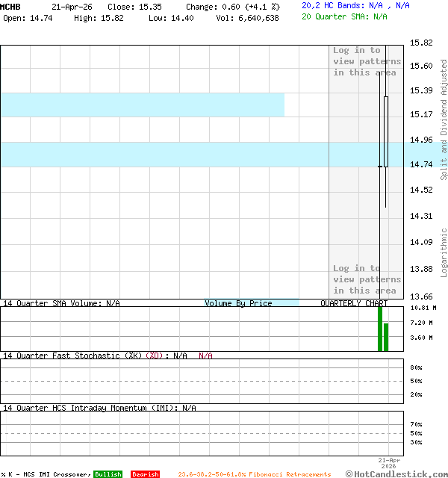Image resolution: width=448 pixels, height=478 pixels.
Task: Click the 20 Quarter SMA indicator label
Action: [344, 16]
